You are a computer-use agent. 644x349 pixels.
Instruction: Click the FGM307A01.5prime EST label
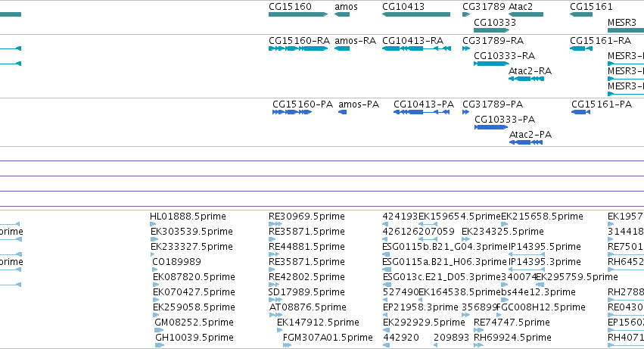[328, 338]
